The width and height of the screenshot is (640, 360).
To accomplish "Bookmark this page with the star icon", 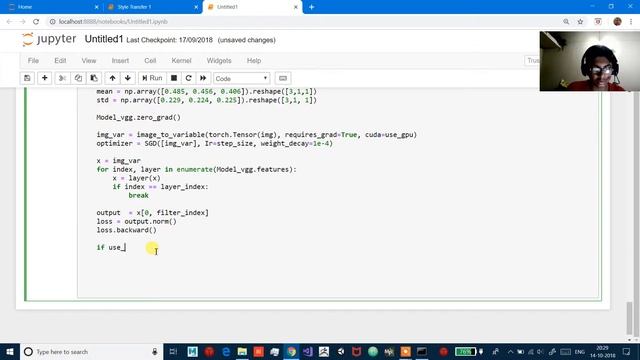I will (x=580, y=22).
